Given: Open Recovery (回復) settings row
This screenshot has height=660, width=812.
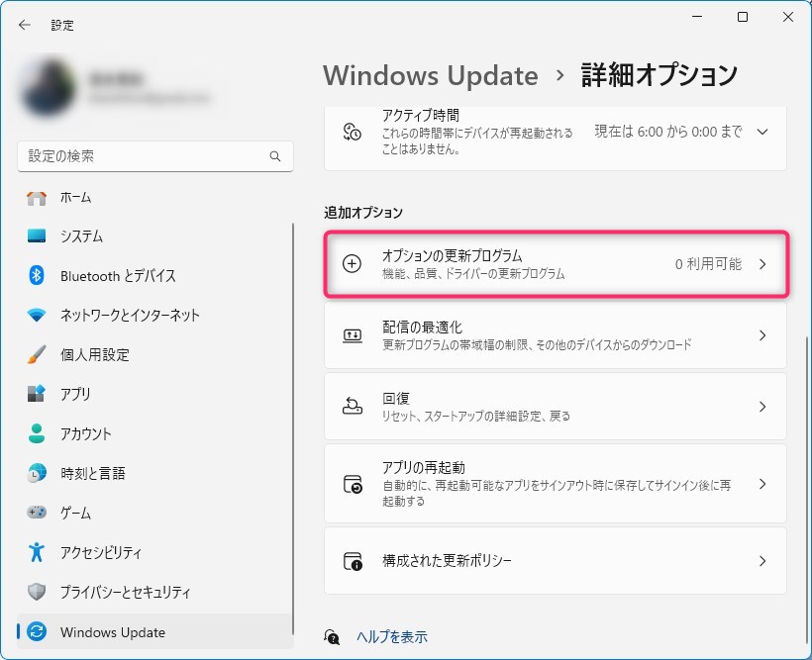Looking at the screenshot, I should click(555, 407).
